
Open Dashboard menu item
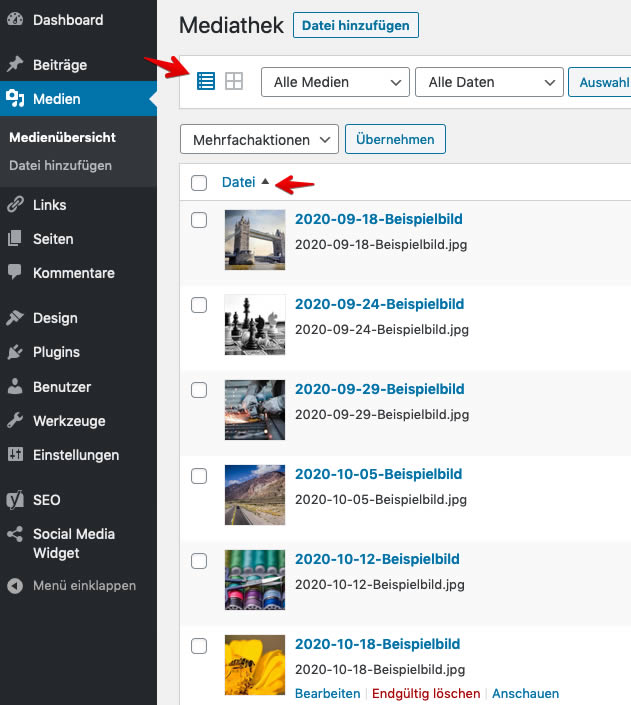pos(78,20)
